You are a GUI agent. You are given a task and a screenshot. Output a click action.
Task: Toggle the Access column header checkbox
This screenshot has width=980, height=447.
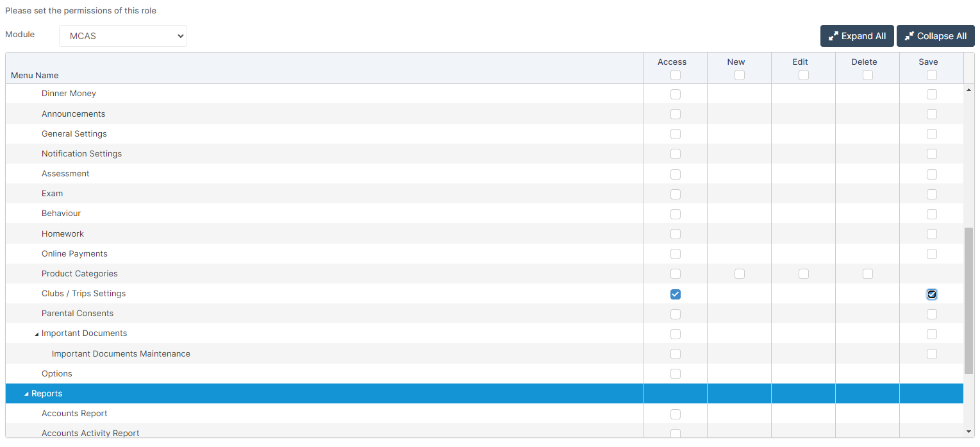(676, 75)
